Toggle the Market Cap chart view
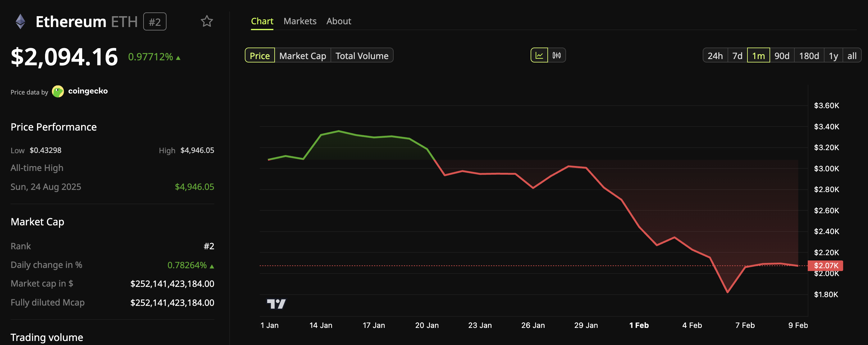Image resolution: width=868 pixels, height=345 pixels. point(302,55)
